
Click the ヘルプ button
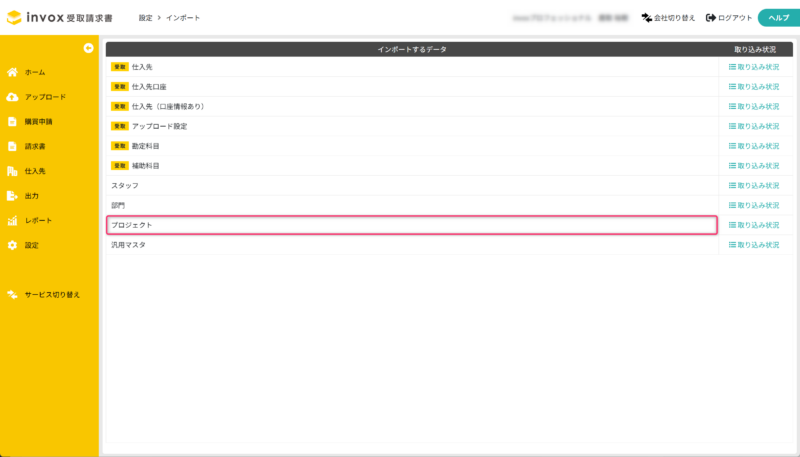(779, 18)
